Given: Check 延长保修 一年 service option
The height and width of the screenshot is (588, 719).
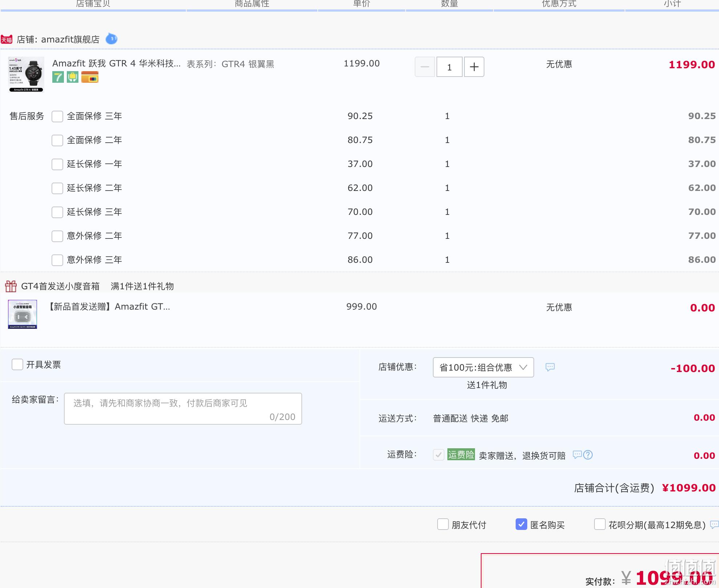Looking at the screenshot, I should tap(57, 164).
